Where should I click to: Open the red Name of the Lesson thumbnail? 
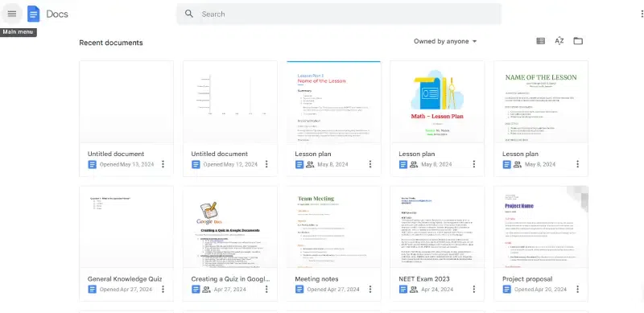coord(334,102)
